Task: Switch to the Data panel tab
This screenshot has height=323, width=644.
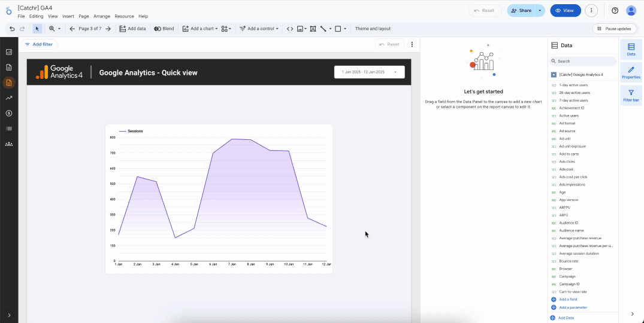Action: click(631, 49)
